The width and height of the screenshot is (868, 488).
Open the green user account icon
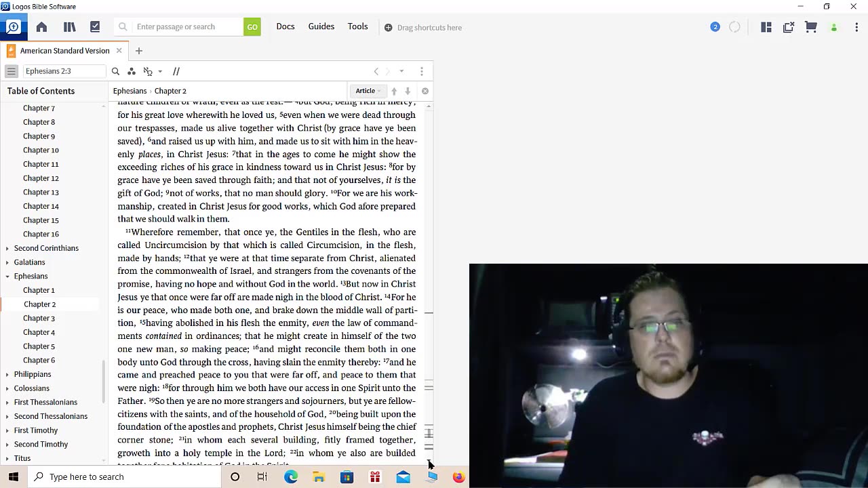pyautogui.click(x=834, y=28)
